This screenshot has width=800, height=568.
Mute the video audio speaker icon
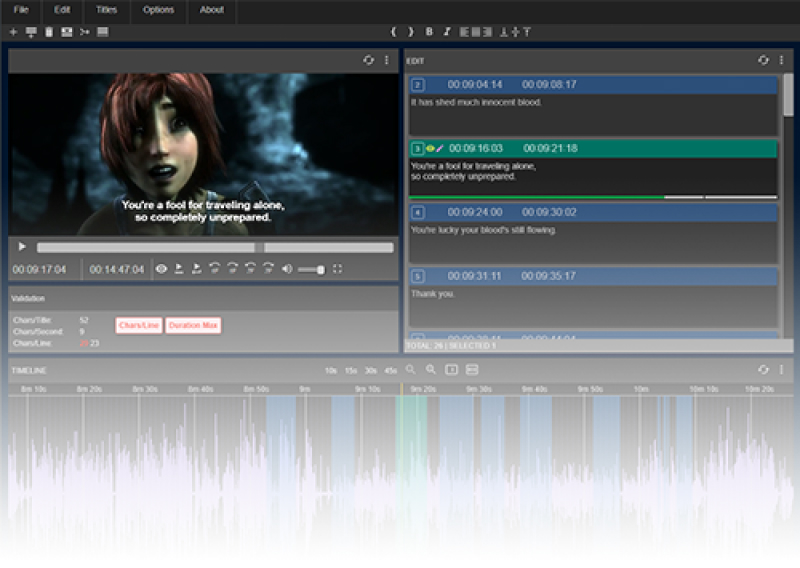point(287,269)
